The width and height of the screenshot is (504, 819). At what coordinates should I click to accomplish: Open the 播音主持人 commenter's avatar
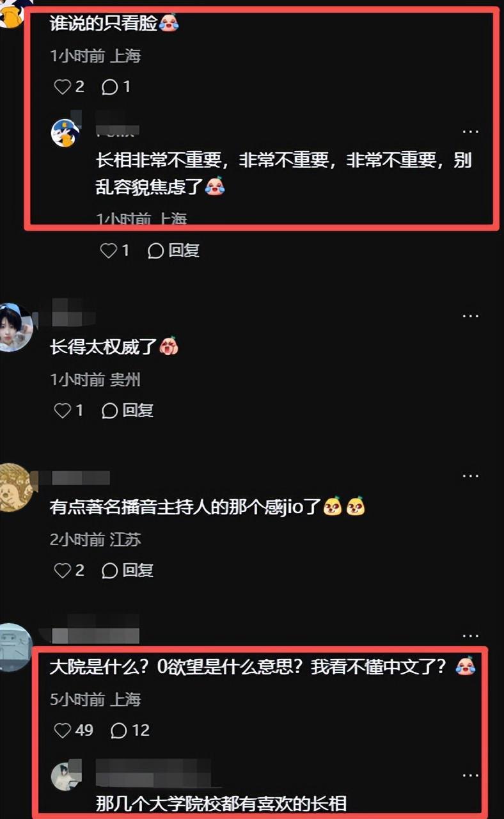click(14, 488)
